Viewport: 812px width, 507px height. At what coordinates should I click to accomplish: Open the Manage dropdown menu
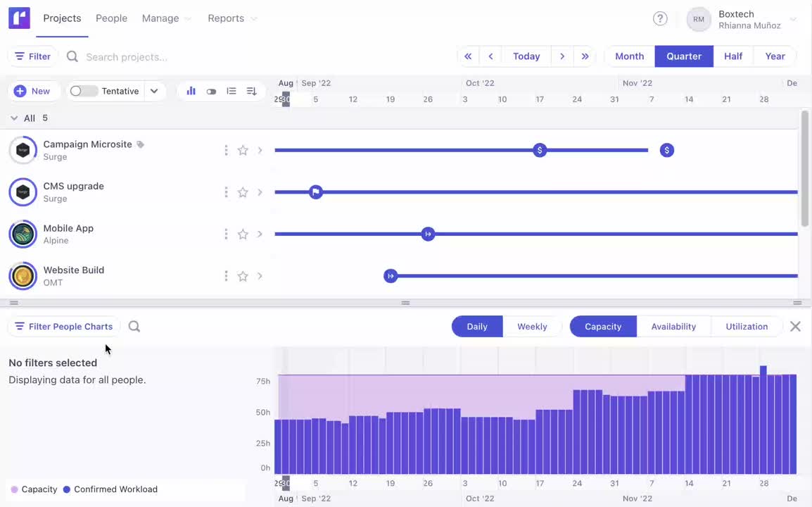(166, 18)
